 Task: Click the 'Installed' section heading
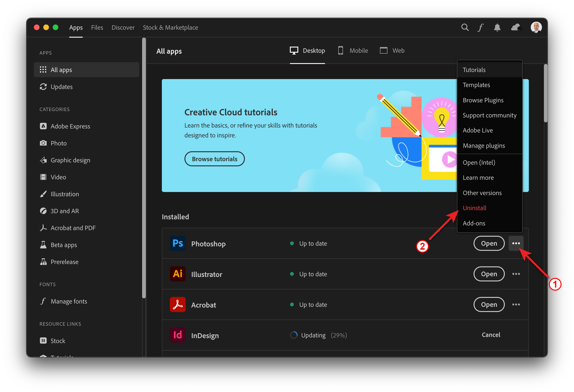(x=175, y=217)
